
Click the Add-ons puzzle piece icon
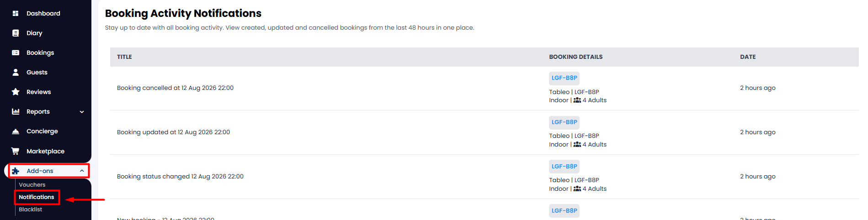(16, 171)
